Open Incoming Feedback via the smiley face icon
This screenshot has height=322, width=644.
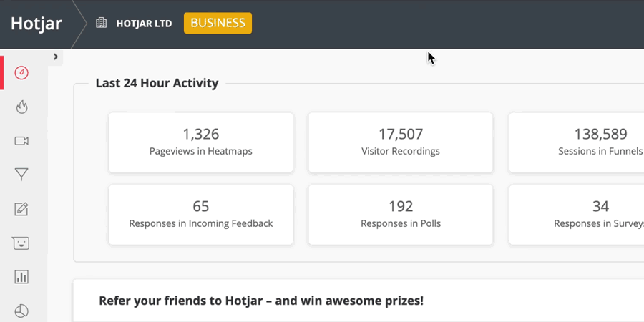coord(21,243)
